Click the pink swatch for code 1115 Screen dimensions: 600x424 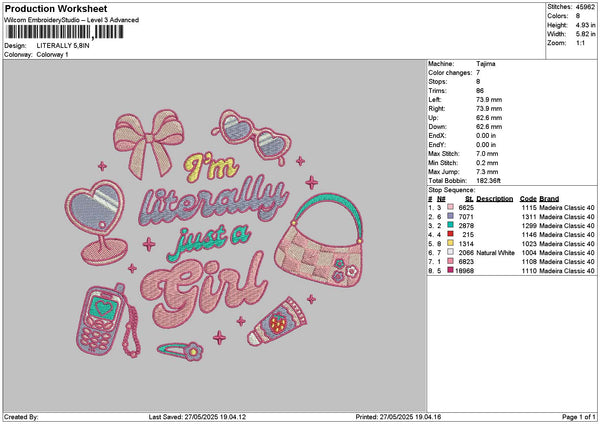tap(450, 207)
